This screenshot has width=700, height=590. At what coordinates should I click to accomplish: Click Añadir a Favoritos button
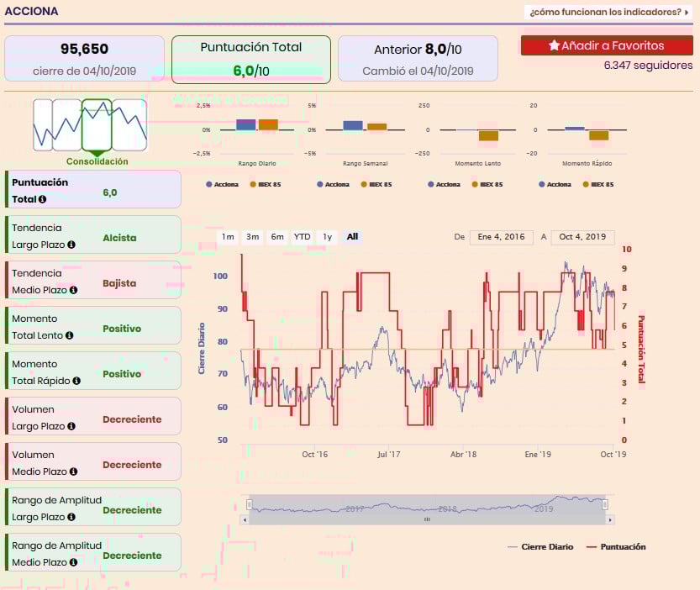607,45
